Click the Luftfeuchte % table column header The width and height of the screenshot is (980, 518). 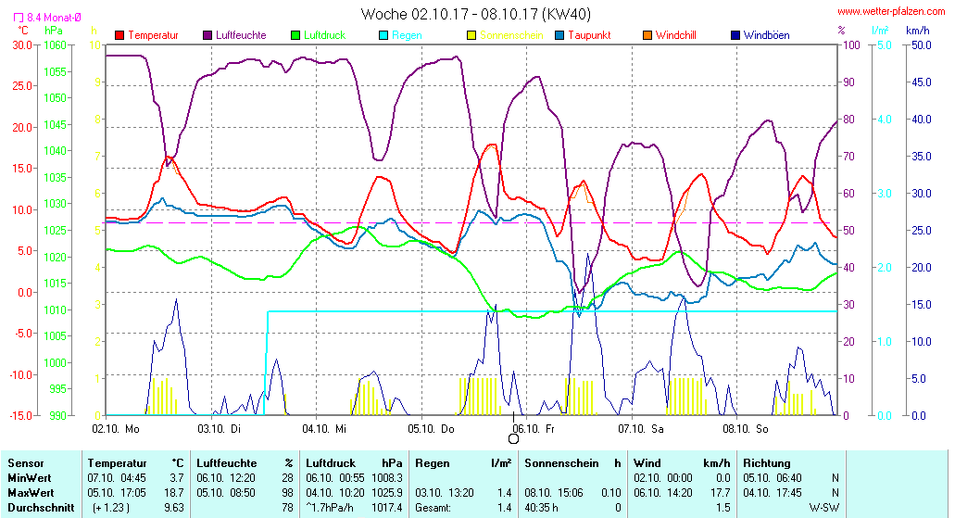245,463
